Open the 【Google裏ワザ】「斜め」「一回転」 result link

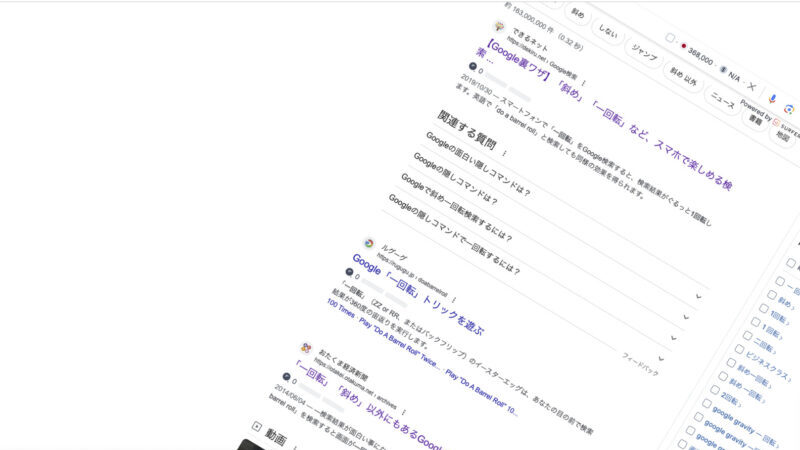point(606,113)
